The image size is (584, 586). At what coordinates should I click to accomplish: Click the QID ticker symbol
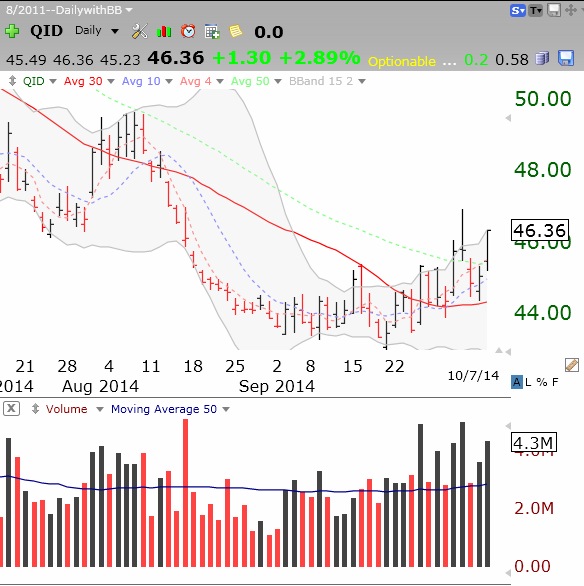[x=47, y=31]
